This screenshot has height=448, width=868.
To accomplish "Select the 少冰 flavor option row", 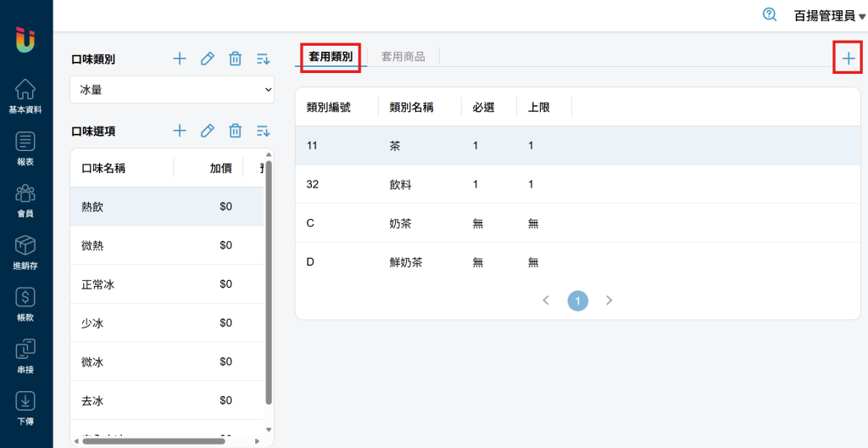I will pyautogui.click(x=166, y=323).
